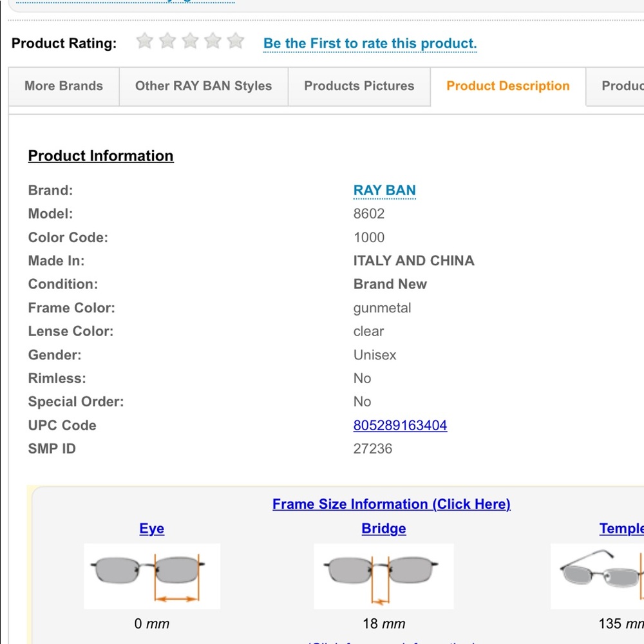Open Other RAY BAN Styles tab
This screenshot has width=644, height=644.
[204, 86]
